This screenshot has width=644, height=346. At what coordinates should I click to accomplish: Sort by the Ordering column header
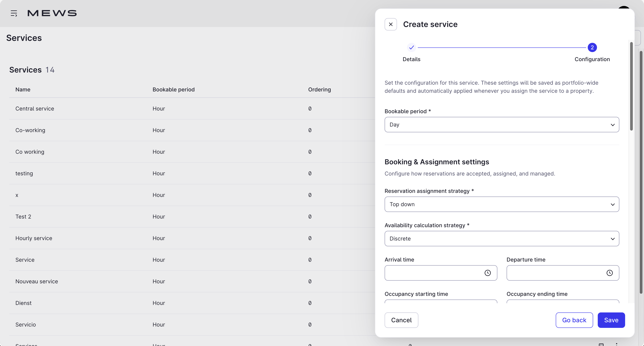point(319,89)
